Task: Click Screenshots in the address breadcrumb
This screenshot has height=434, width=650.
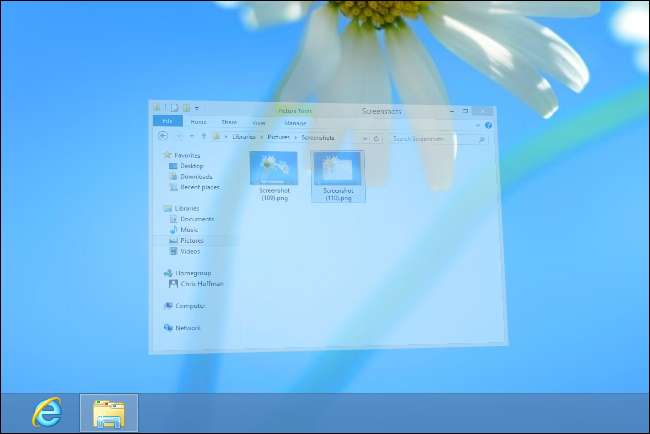Action: pos(318,138)
